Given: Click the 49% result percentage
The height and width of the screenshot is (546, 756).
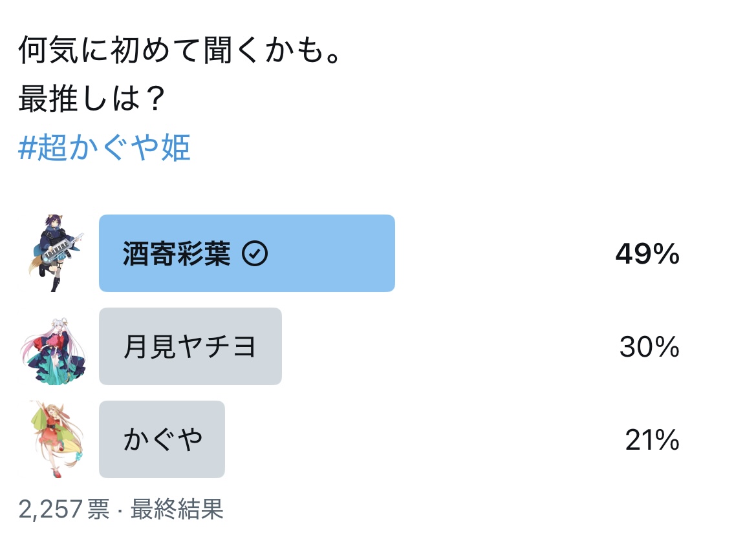Looking at the screenshot, I should (647, 253).
